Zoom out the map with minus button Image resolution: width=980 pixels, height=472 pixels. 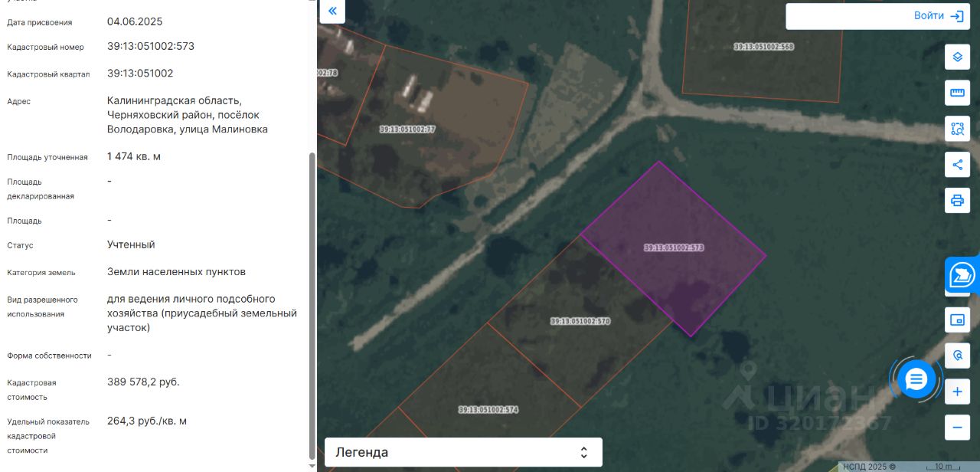point(957,427)
